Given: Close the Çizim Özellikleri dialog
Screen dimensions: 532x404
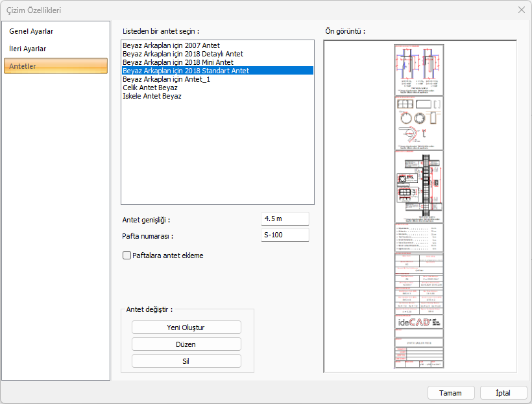Looking at the screenshot, I should click(521, 10).
